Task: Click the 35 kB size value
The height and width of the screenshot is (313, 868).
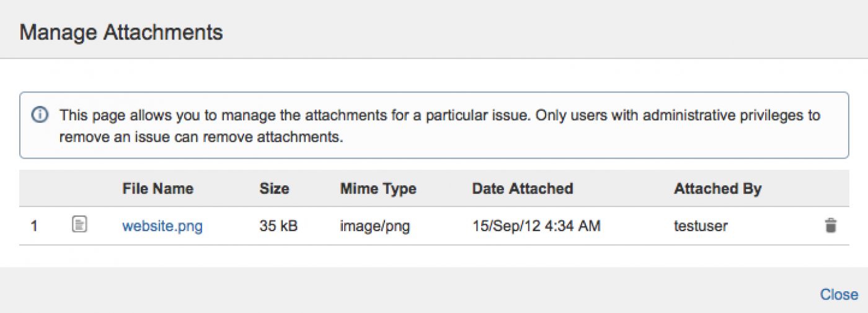Action: (x=278, y=226)
